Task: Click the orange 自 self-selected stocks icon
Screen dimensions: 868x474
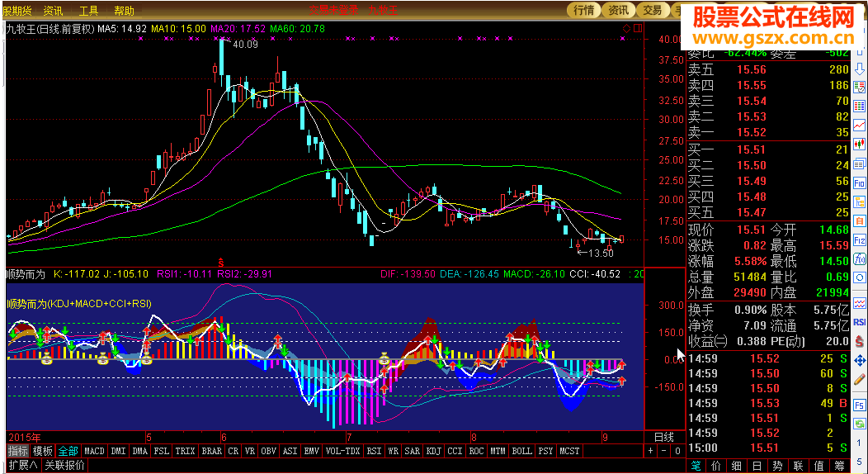Action: click(x=860, y=221)
